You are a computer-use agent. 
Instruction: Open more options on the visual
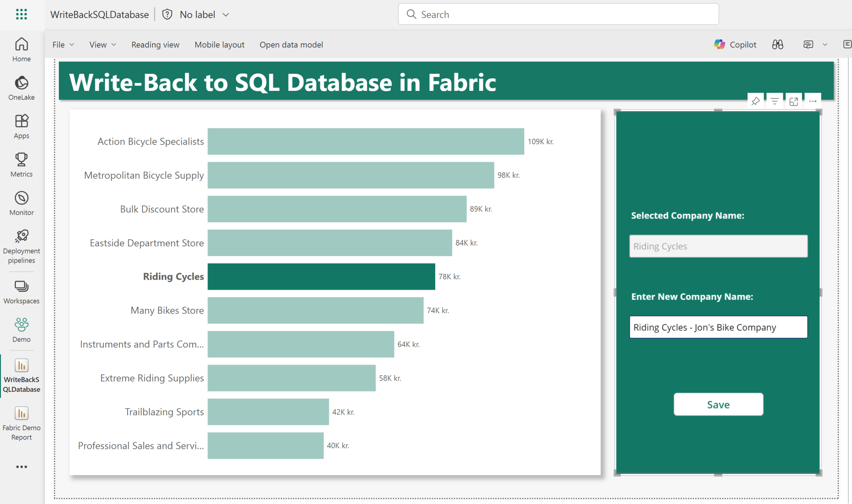[x=813, y=101]
